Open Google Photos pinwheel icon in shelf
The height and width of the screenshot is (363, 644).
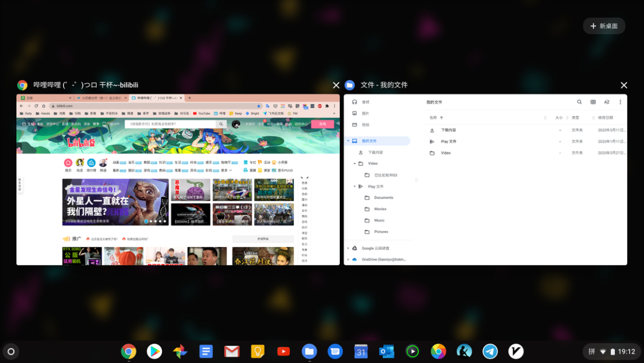180,352
